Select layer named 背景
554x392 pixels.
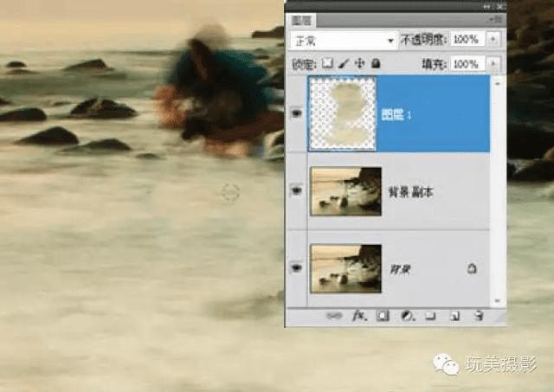(x=400, y=270)
